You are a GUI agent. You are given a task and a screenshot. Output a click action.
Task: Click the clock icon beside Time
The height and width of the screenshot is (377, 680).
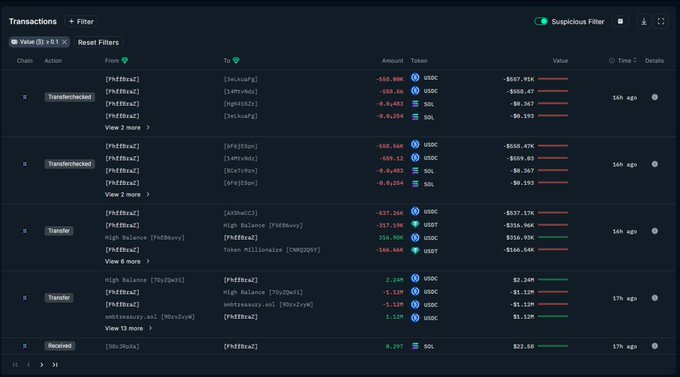coord(611,60)
